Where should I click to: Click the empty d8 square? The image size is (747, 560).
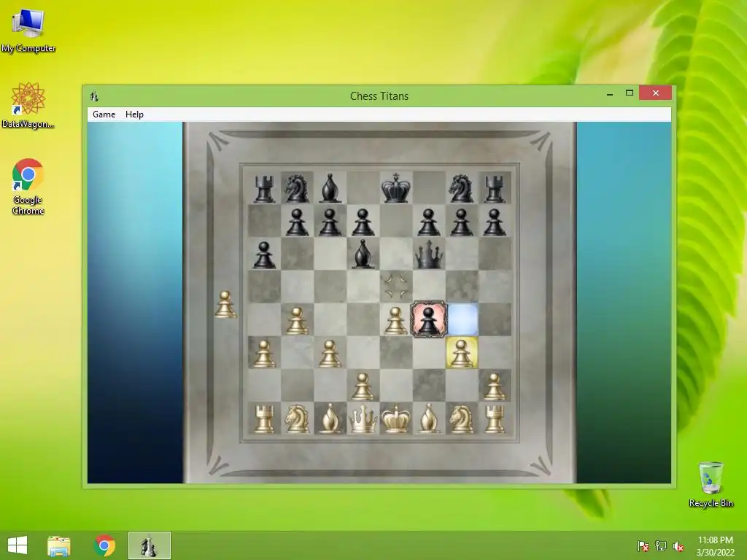pos(363,187)
